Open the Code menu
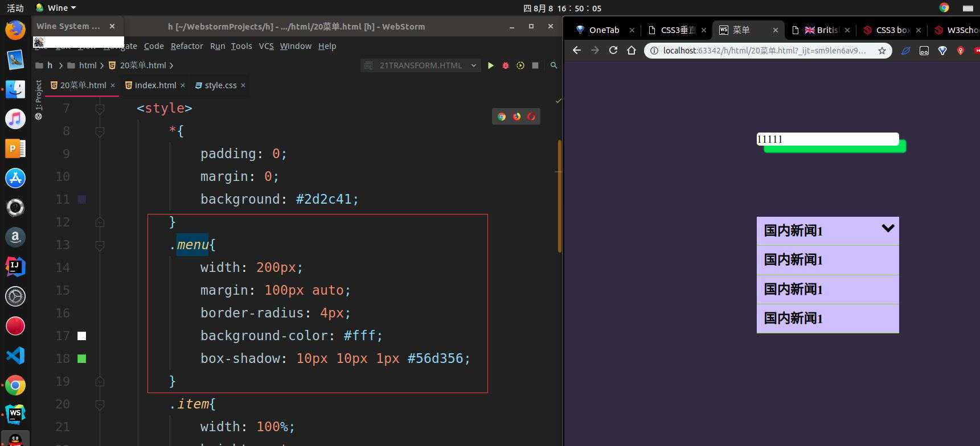The height and width of the screenshot is (446, 980). [x=154, y=46]
